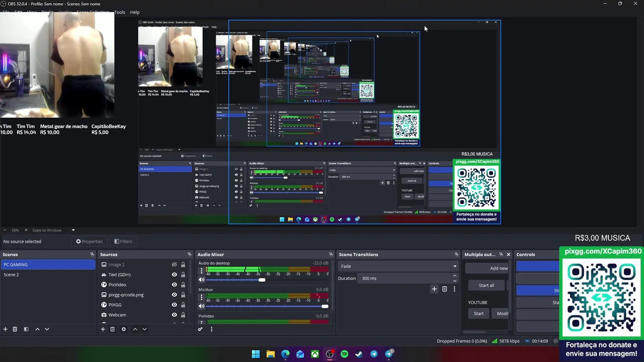Open Mic/Aux channel options dots
Viewport: 644px width, 362px height.
202,297
